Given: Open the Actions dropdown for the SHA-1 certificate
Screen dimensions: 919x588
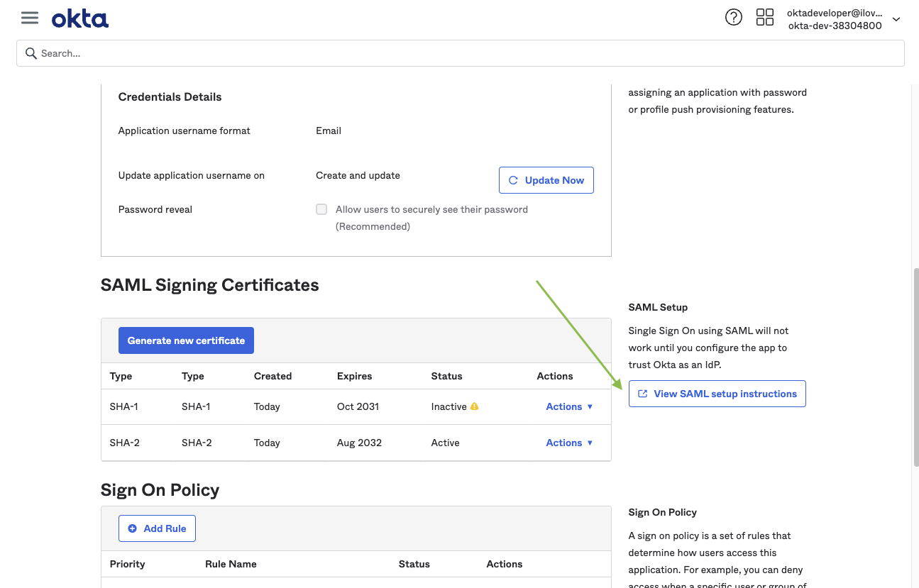Looking at the screenshot, I should [569, 406].
